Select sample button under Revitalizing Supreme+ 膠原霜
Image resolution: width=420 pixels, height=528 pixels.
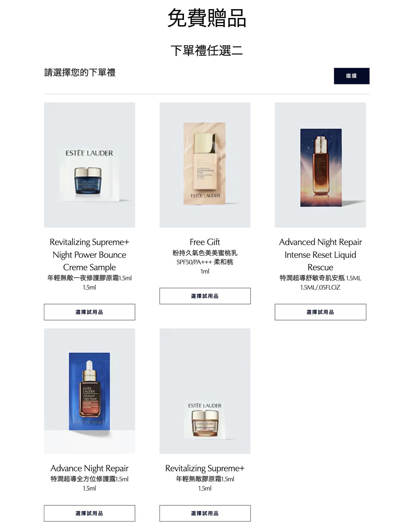click(x=205, y=513)
